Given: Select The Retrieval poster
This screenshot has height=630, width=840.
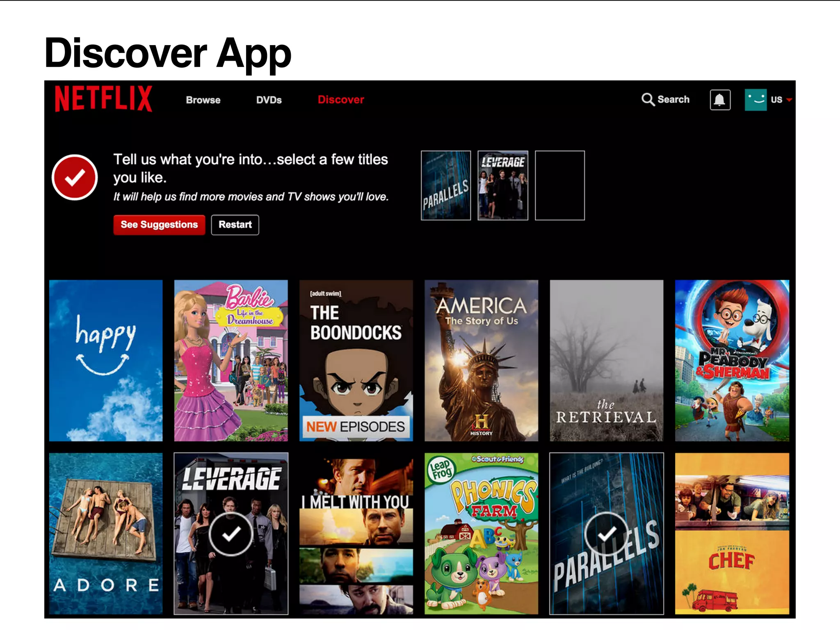Looking at the screenshot, I should [607, 361].
